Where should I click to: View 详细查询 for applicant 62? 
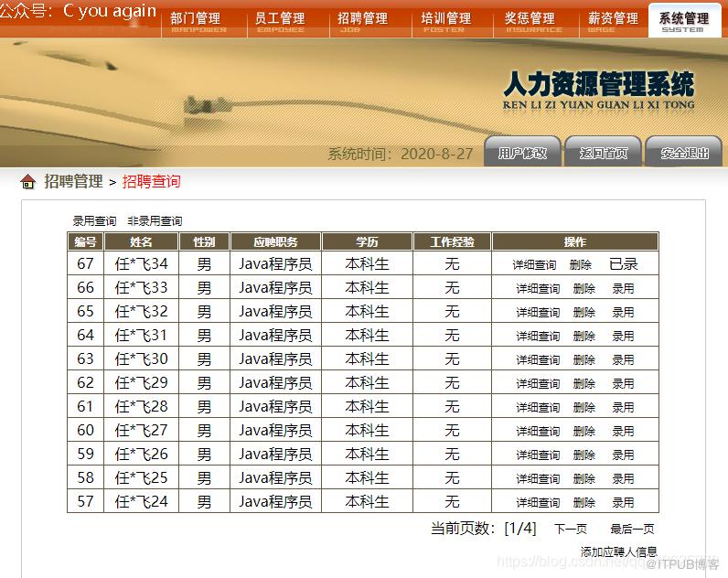(538, 384)
